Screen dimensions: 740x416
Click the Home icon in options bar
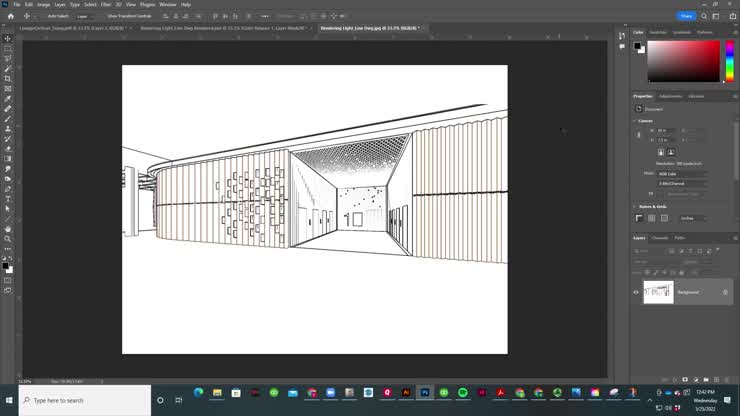point(10,16)
